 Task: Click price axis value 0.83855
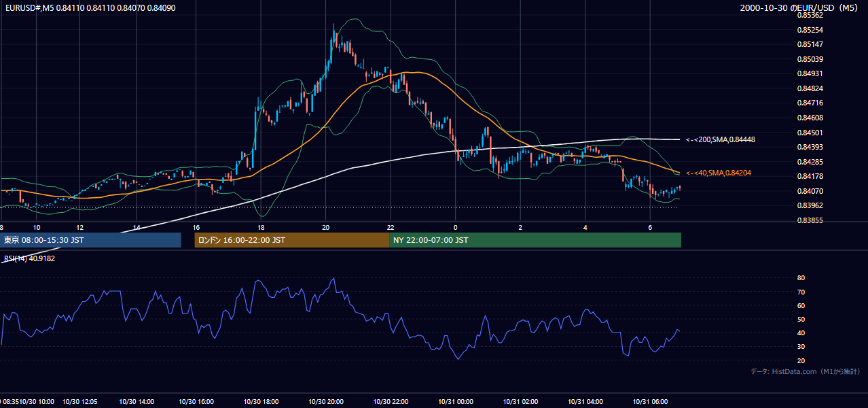[810, 220]
